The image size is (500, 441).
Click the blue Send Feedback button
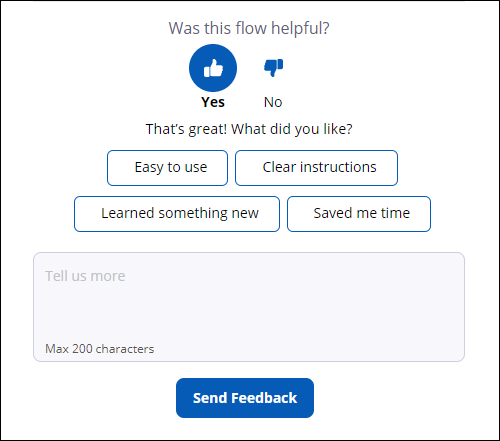click(x=245, y=398)
